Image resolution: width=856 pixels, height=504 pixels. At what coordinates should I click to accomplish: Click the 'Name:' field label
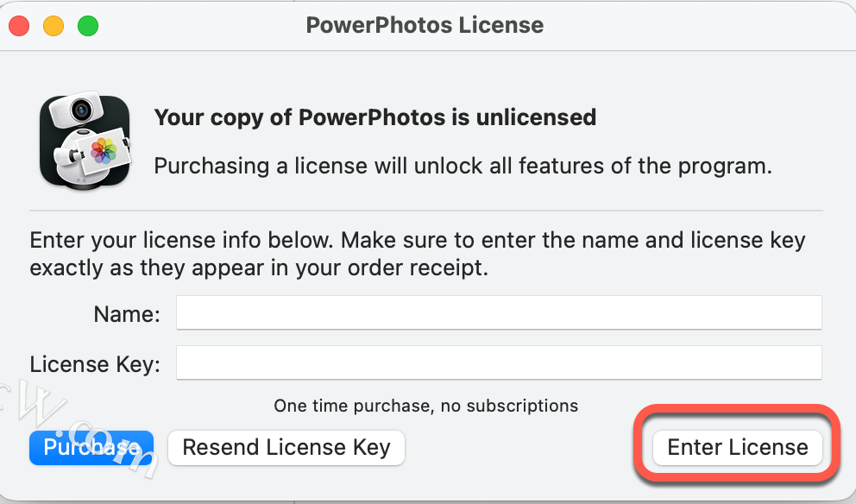(127, 314)
